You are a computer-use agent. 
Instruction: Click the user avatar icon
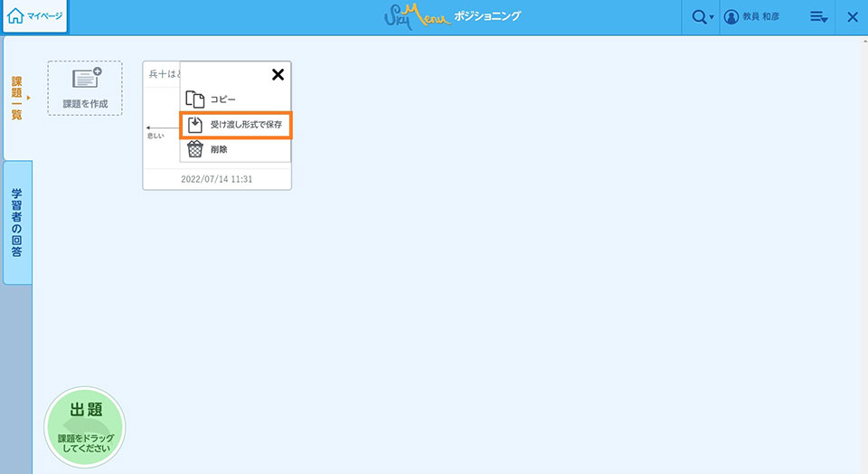pyautogui.click(x=731, y=17)
